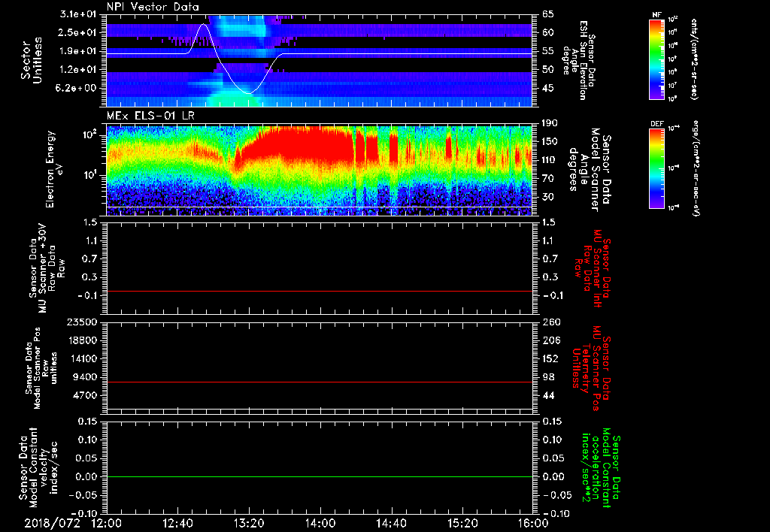This screenshot has height=532, width=770.
Task: Select the 'Electron Energy eV' axis title
Action: point(56,169)
